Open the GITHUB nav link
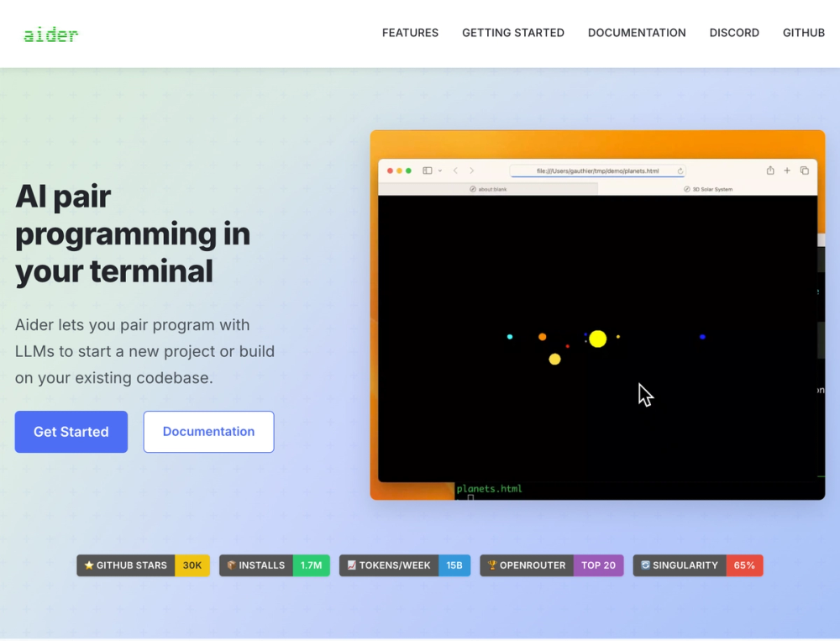The width and height of the screenshot is (840, 641). (x=803, y=33)
